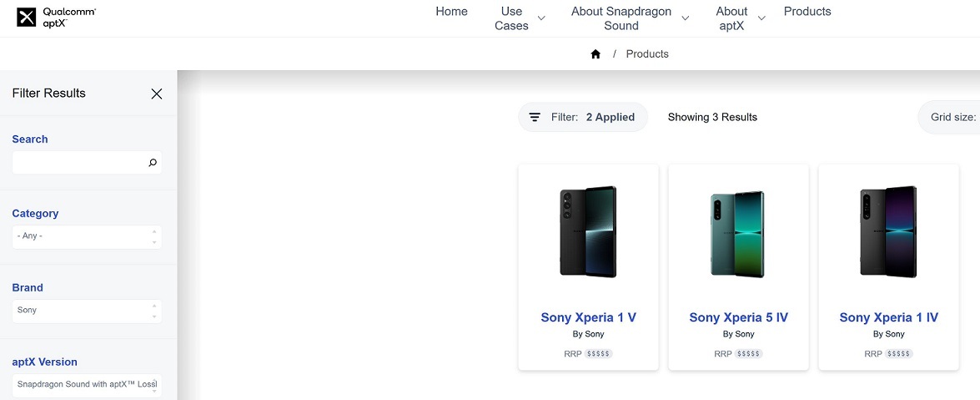The image size is (980, 400).
Task: Click into the Search input field
Action: (x=79, y=163)
